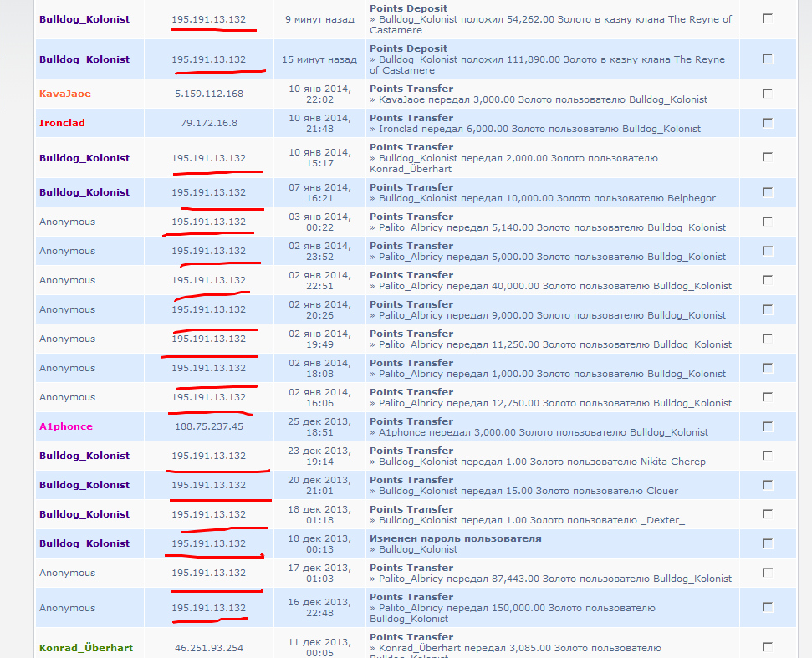Click Bulldog_Kolonist in the password change row
The image size is (812, 658).
coord(84,543)
